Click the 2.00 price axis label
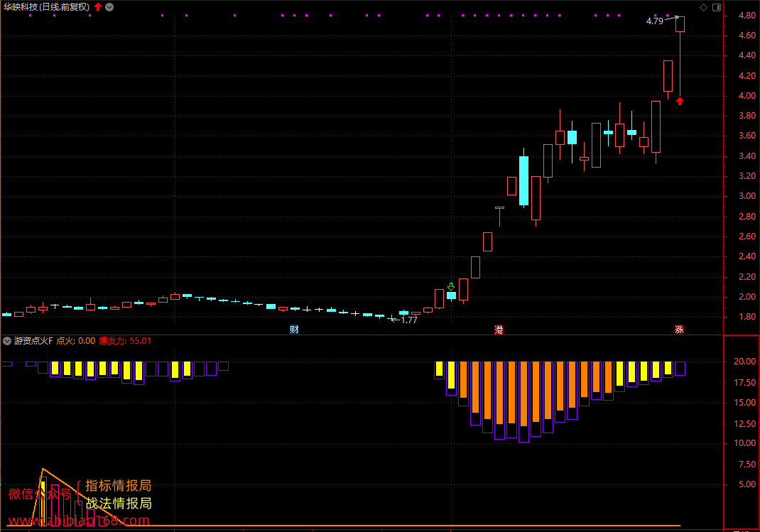Image resolution: width=760 pixels, height=532 pixels. (x=747, y=297)
